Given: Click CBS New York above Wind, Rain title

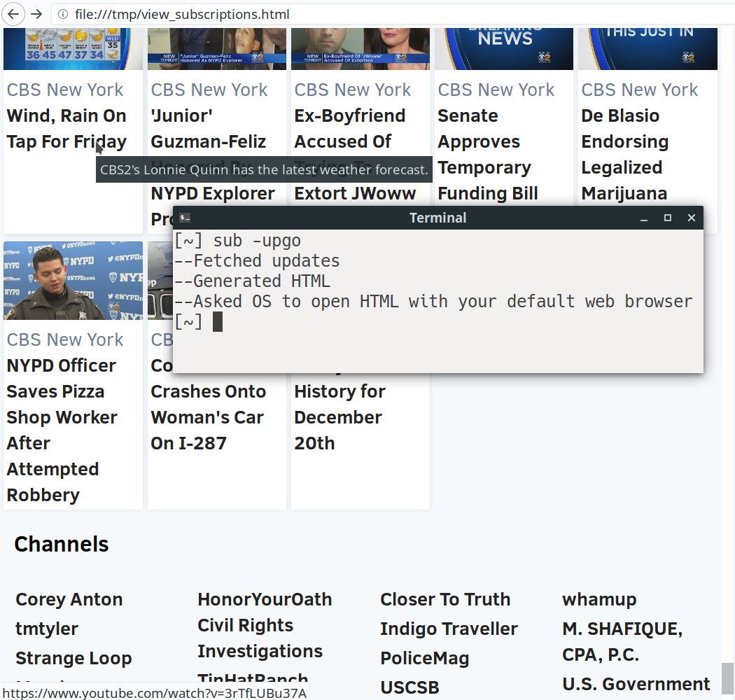Looking at the screenshot, I should (65, 90).
